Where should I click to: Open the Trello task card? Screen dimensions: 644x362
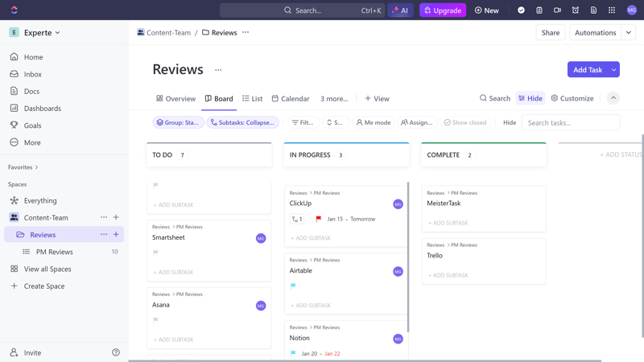(484, 261)
